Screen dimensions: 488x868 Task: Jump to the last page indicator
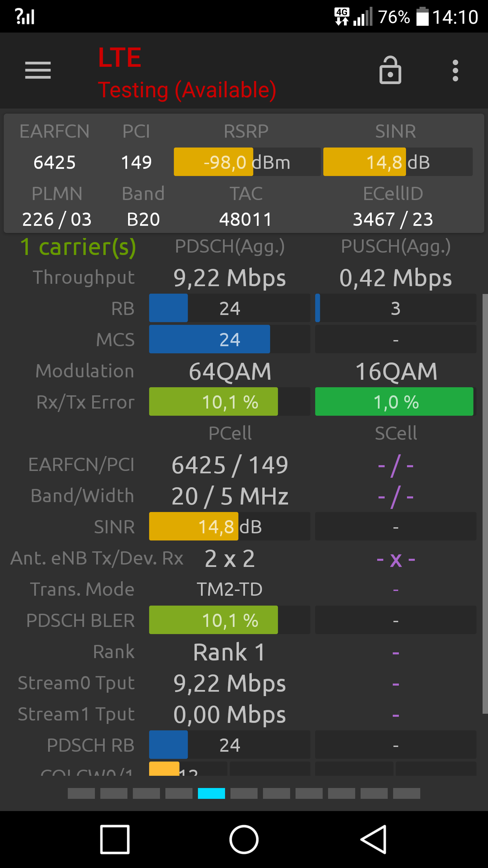(407, 793)
